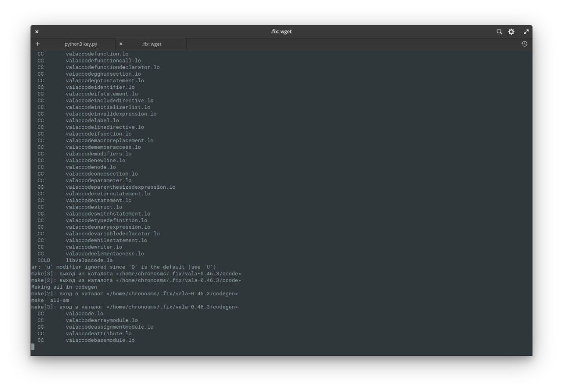
Task: Click the valaccodefunctiondeclarator.lo line
Action: 99,67
